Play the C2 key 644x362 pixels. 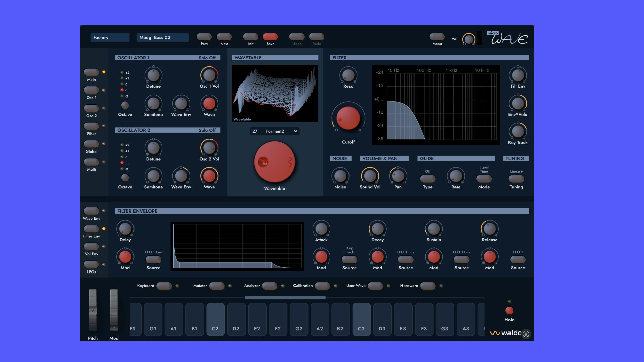tap(215, 319)
